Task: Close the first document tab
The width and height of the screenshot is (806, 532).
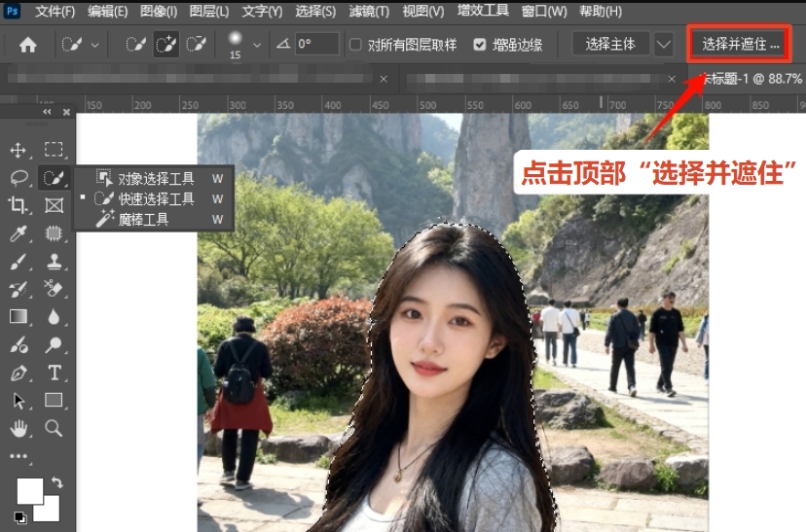Action: [x=384, y=79]
